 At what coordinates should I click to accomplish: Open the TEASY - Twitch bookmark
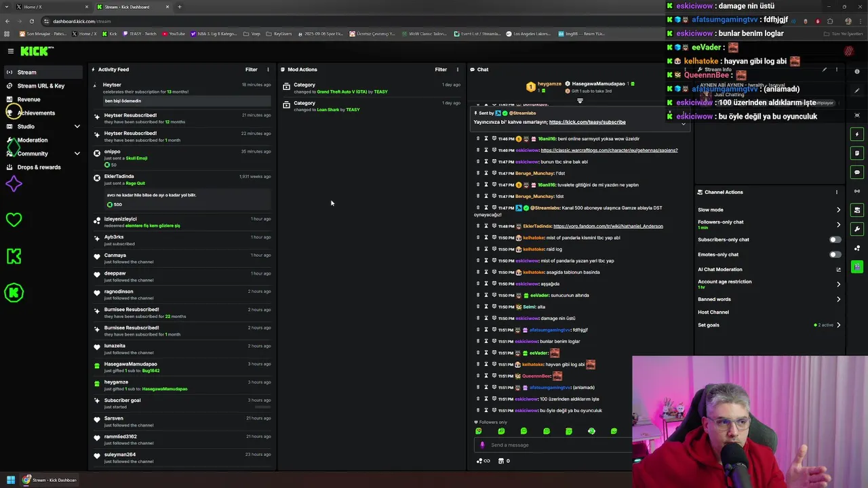coord(139,33)
